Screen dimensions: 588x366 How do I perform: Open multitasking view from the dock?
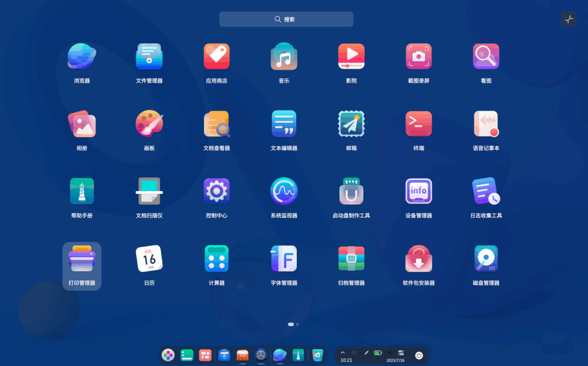[x=205, y=355]
